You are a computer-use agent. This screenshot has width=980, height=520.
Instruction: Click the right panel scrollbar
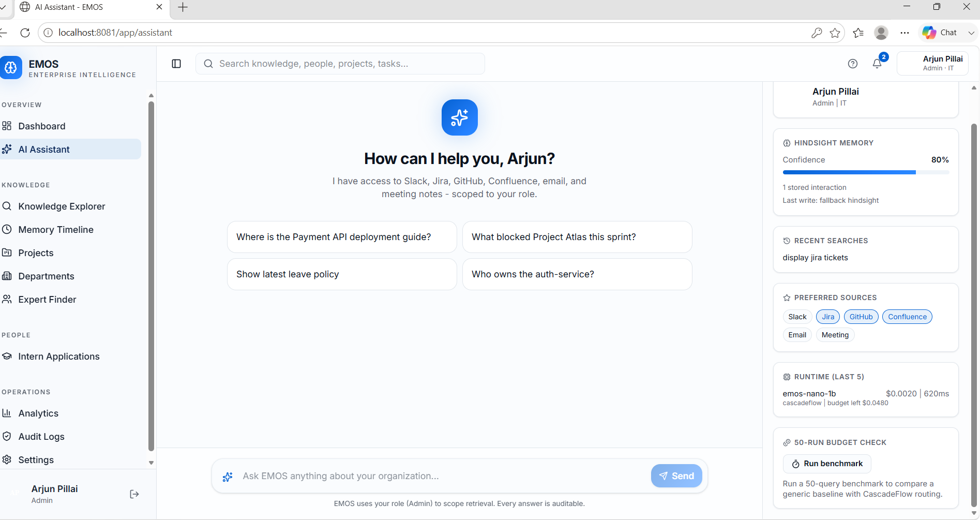974,316
